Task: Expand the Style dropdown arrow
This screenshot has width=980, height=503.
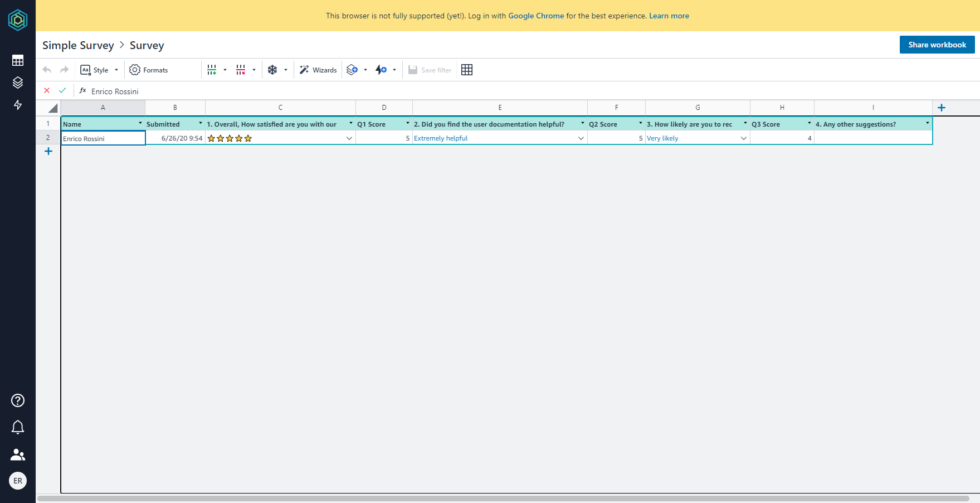Action: [116, 70]
